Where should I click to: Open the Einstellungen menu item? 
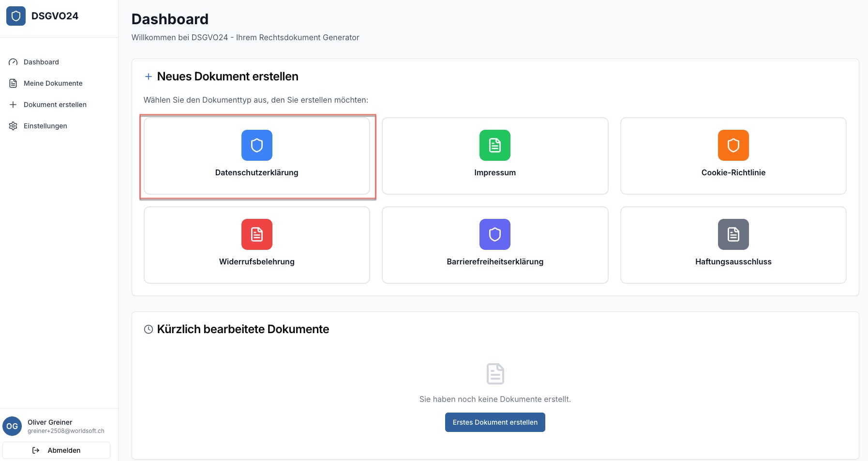[x=45, y=126]
